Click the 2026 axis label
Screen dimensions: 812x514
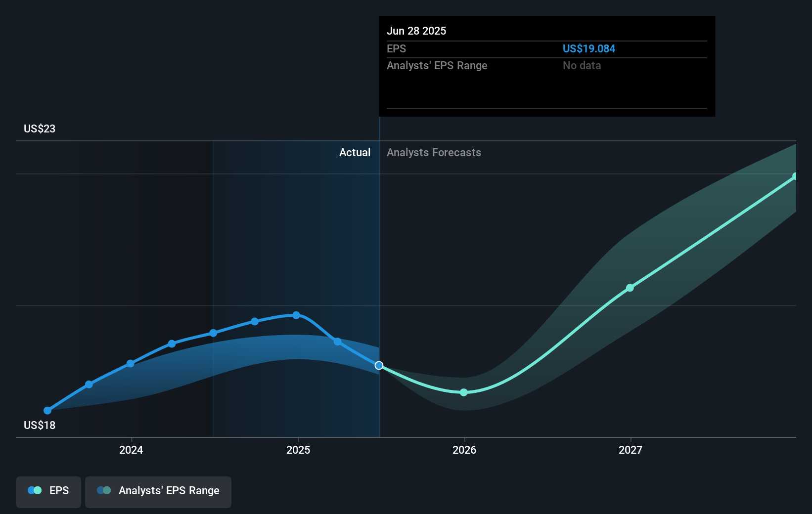pos(464,450)
